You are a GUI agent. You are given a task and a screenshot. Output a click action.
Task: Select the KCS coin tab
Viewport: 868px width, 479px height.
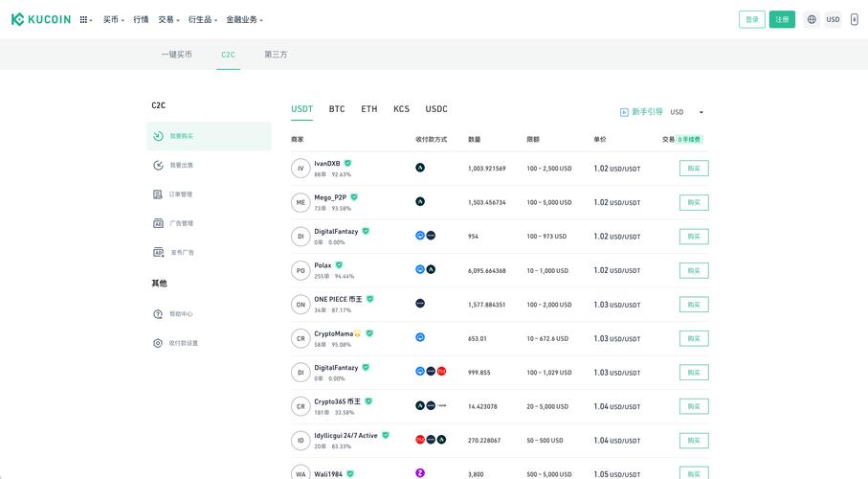coord(401,109)
